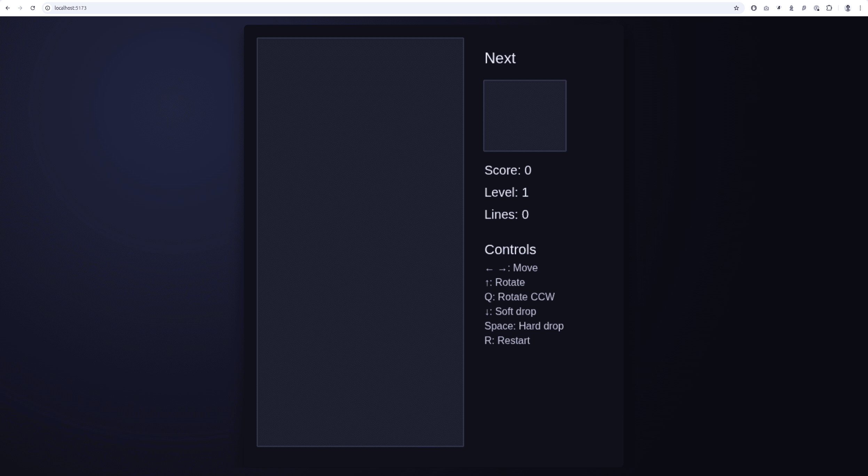This screenshot has width=868, height=476.
Task: Open the camera screenshot extension
Action: [x=766, y=8]
